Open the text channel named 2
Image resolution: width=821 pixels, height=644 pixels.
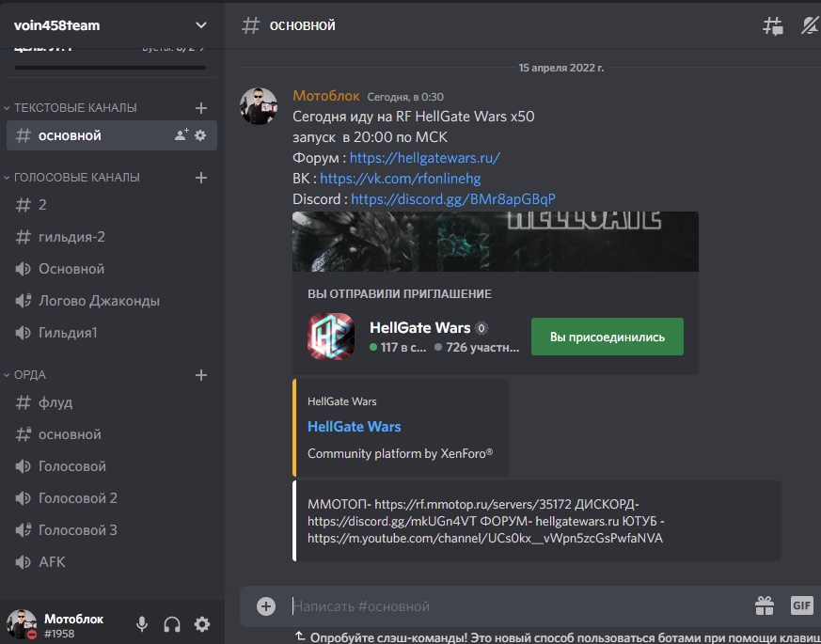pyautogui.click(x=112, y=205)
